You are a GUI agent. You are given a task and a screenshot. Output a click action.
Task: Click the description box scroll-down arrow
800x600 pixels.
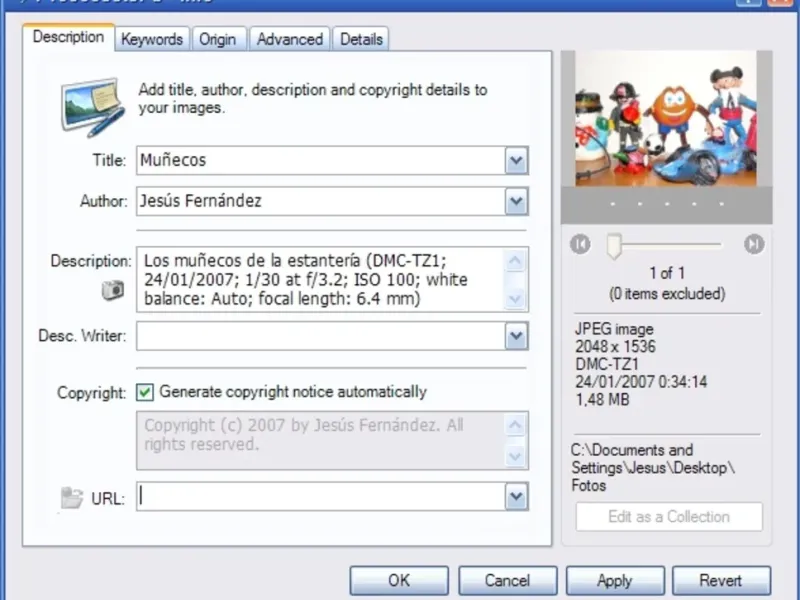pos(515,298)
